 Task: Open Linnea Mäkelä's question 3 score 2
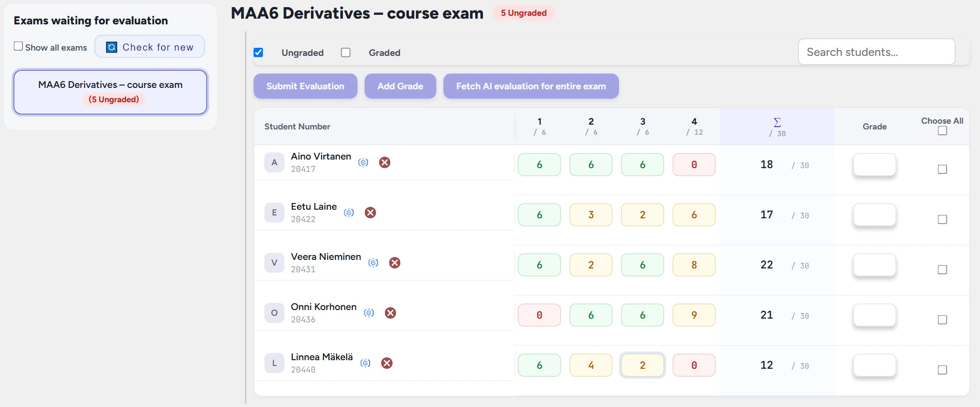pyautogui.click(x=642, y=365)
